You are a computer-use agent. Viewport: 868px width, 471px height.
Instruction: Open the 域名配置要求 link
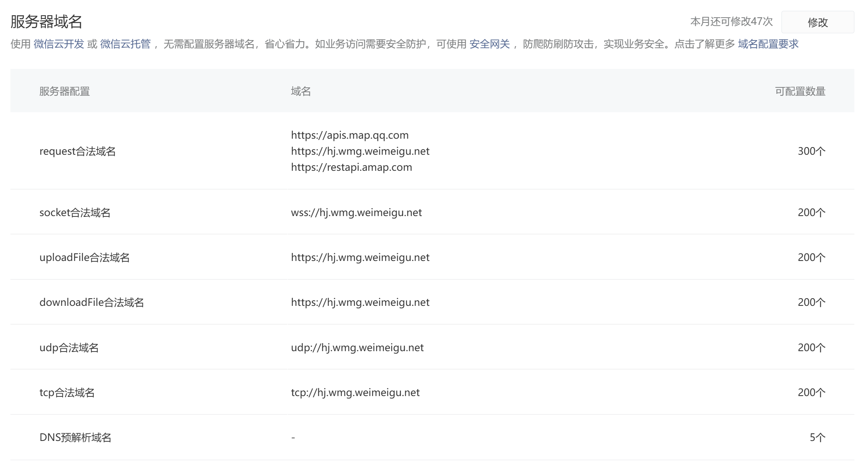click(768, 44)
